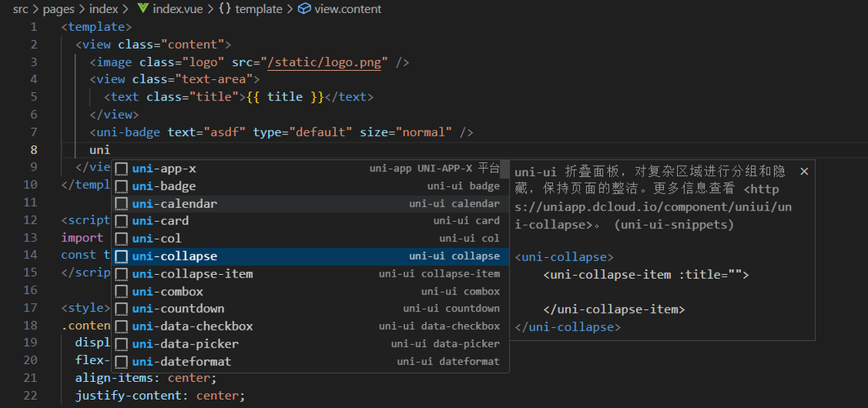Choose uni-collapse-item from the suggestion list
868x408 pixels.
click(193, 274)
